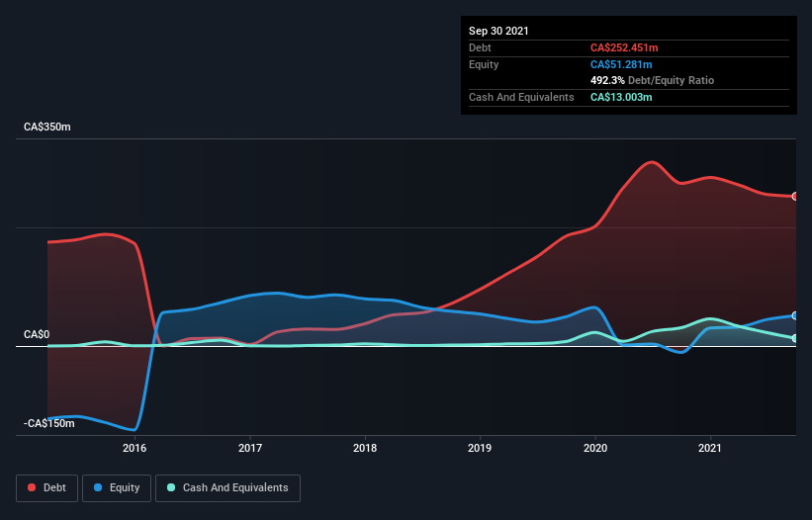Click the CA$252.451m debt value

point(624,48)
